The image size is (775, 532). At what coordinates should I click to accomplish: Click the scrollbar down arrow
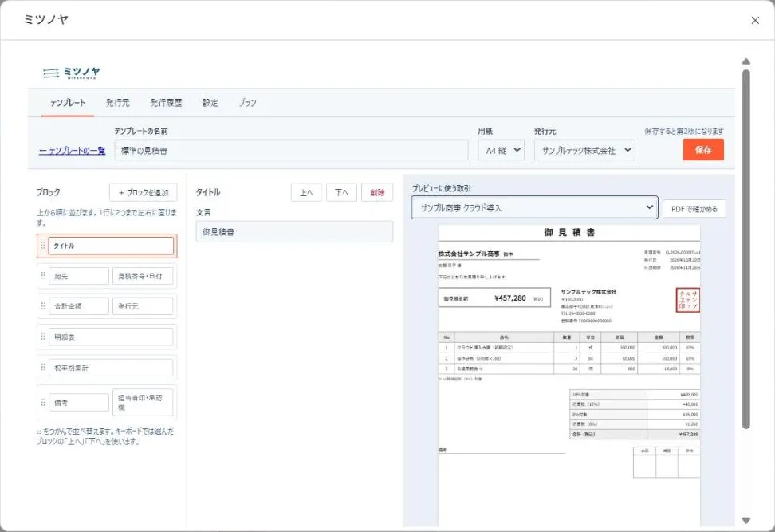(745, 520)
